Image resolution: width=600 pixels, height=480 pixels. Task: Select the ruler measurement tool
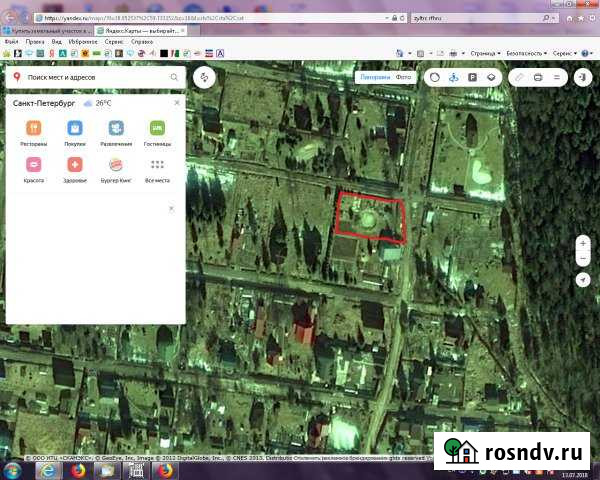(x=517, y=77)
